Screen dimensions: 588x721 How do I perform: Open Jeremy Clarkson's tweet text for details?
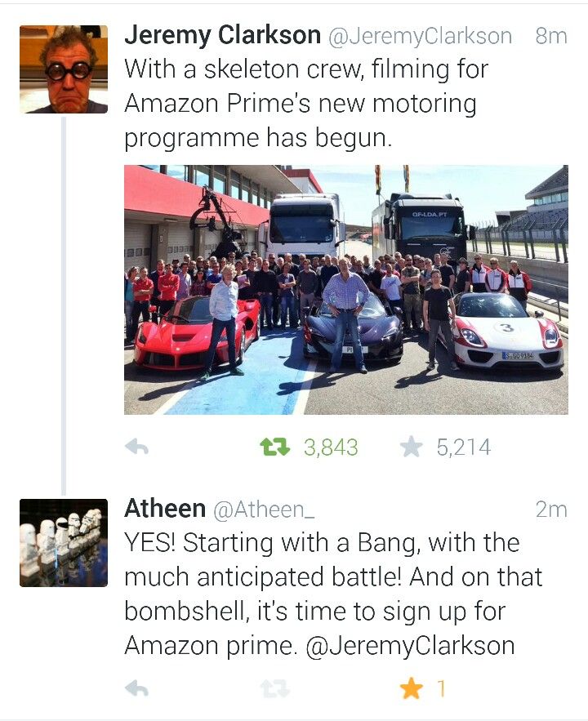pyautogui.click(x=306, y=104)
